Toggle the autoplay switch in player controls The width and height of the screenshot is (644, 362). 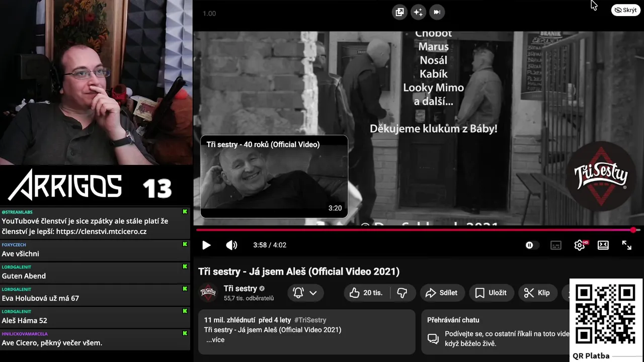coord(531,245)
